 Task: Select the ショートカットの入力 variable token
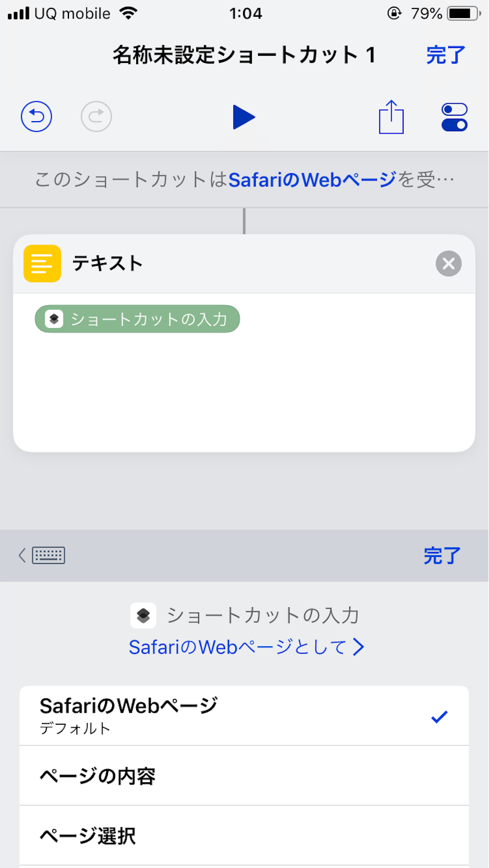(137, 319)
